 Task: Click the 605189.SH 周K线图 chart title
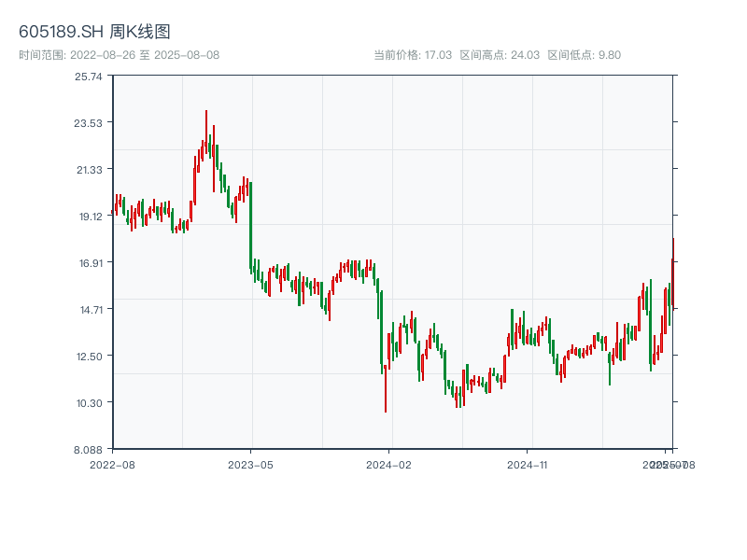click(x=94, y=33)
